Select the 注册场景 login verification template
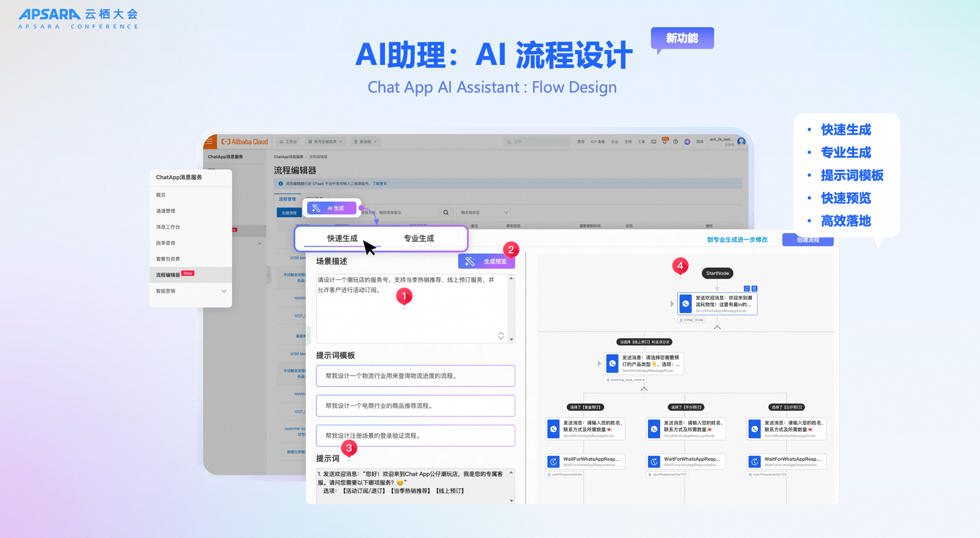The height and width of the screenshot is (538, 980). [x=415, y=435]
